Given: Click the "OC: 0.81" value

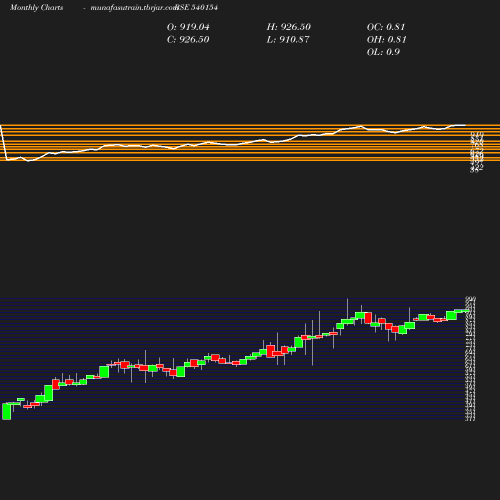Looking at the screenshot, I should pos(386,27).
